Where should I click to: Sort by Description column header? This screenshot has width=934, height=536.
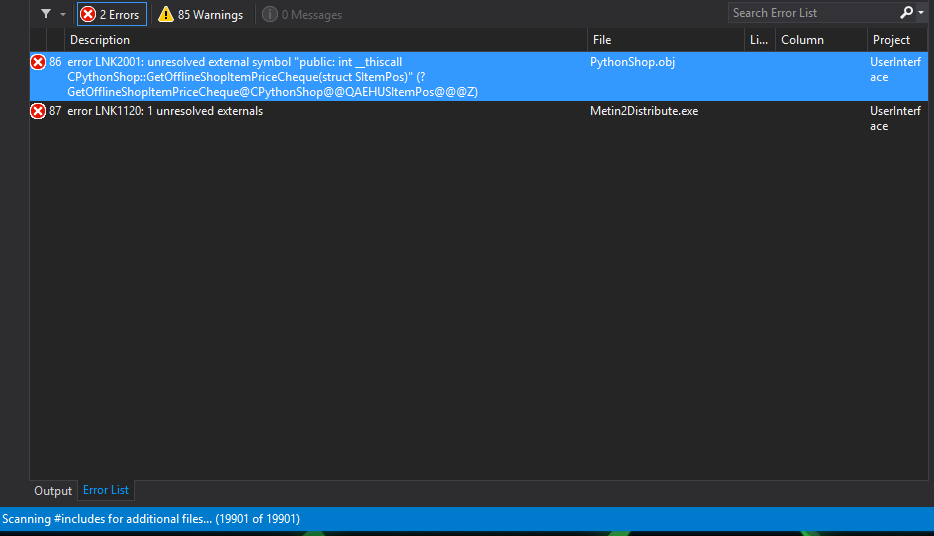click(x=325, y=40)
